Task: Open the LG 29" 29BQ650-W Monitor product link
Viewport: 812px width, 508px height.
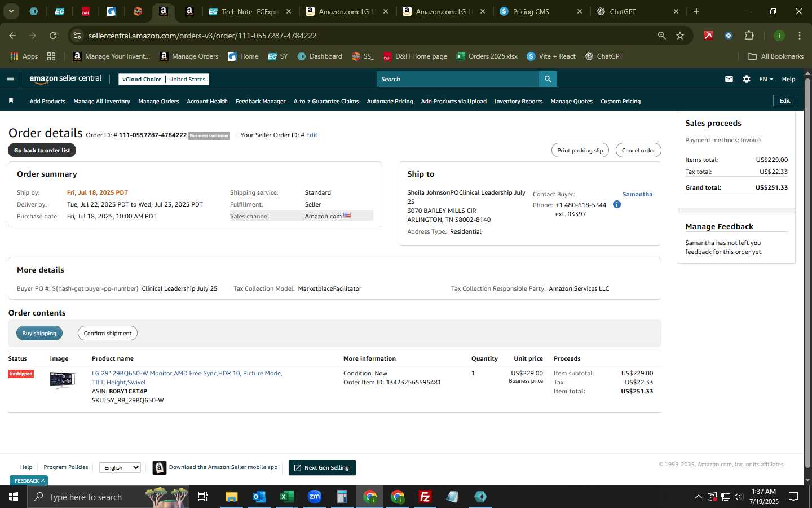Action: pyautogui.click(x=187, y=378)
